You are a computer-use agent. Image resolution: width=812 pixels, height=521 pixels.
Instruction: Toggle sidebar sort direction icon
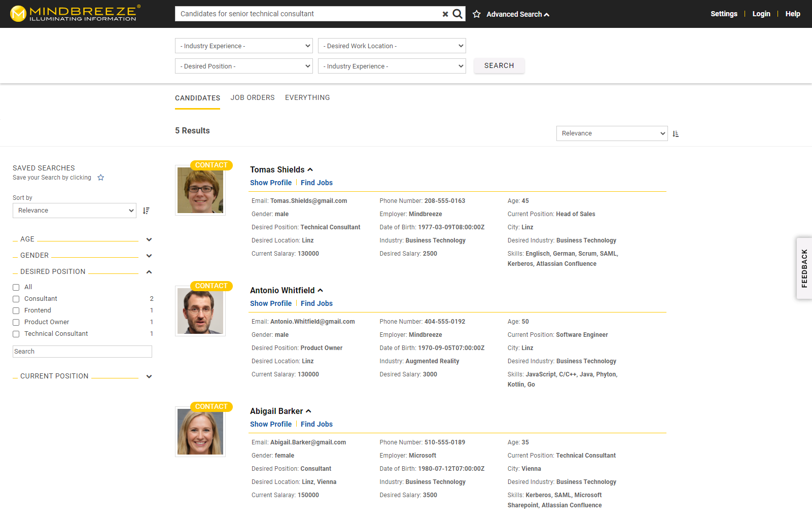tap(146, 211)
